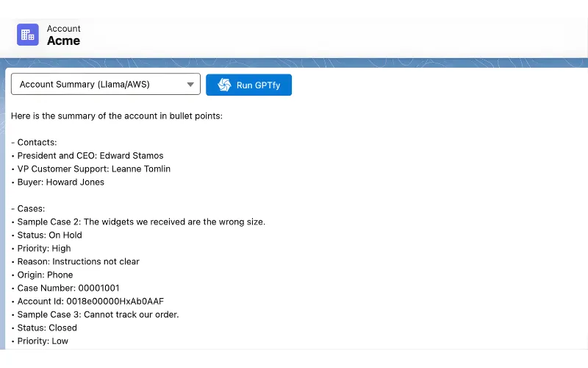Click the Case Number 00001001 text
The width and height of the screenshot is (588, 368).
68,288
